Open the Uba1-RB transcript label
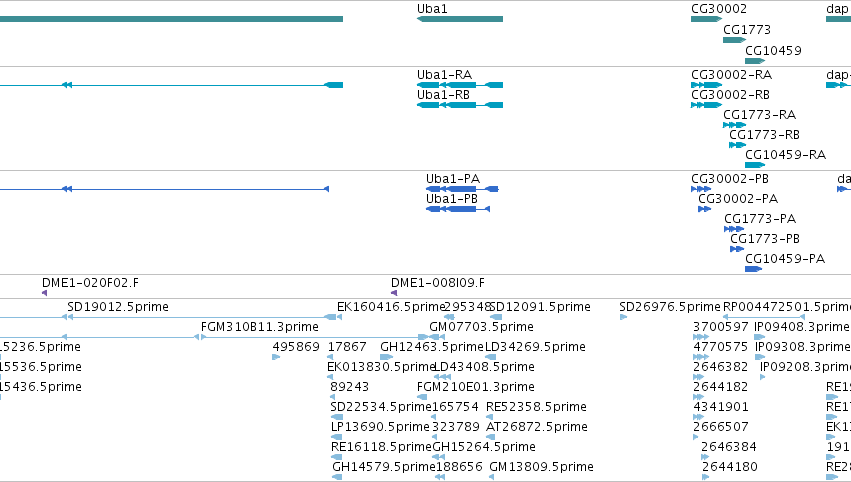The height and width of the screenshot is (482, 851). tap(443, 94)
